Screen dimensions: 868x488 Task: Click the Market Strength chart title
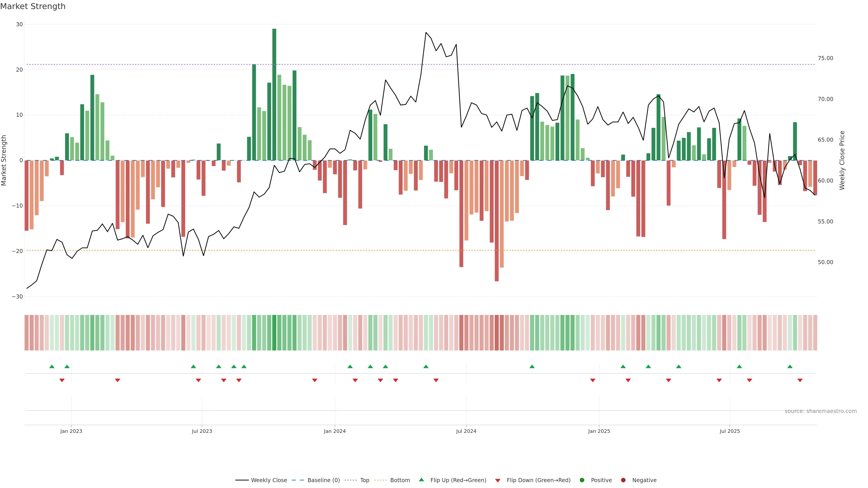[x=33, y=6]
